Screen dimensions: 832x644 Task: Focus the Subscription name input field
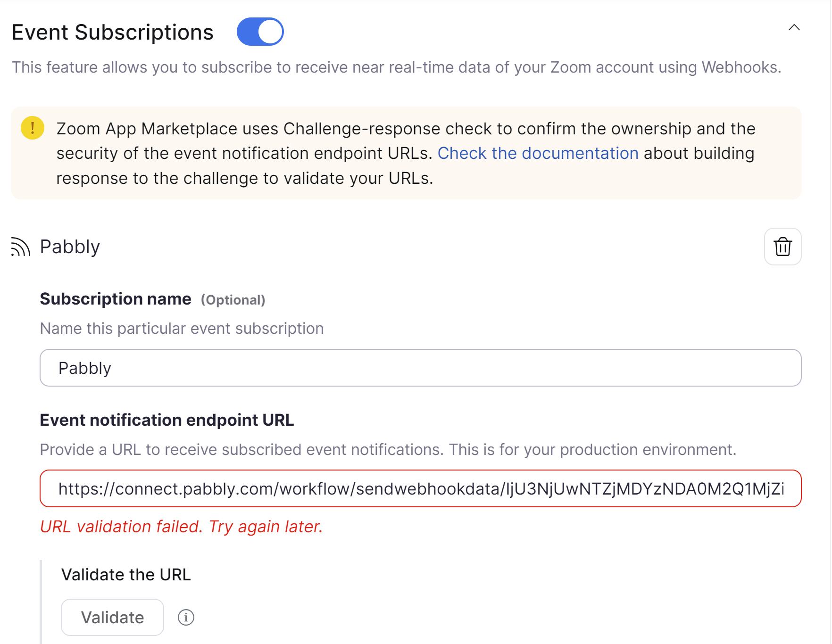420,368
